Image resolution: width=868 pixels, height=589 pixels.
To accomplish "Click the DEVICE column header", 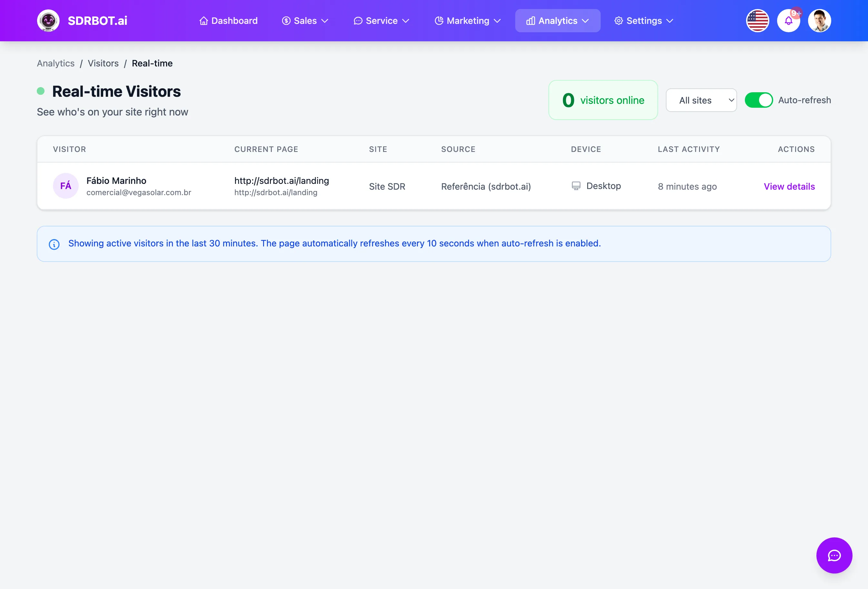I will (x=586, y=149).
